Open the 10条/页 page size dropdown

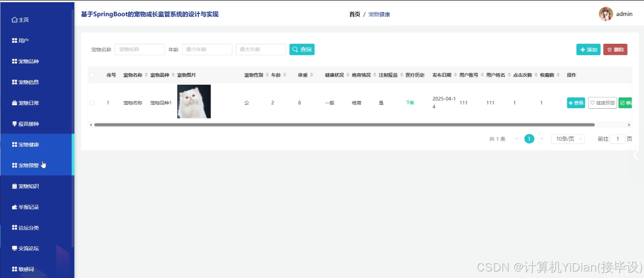(x=567, y=138)
